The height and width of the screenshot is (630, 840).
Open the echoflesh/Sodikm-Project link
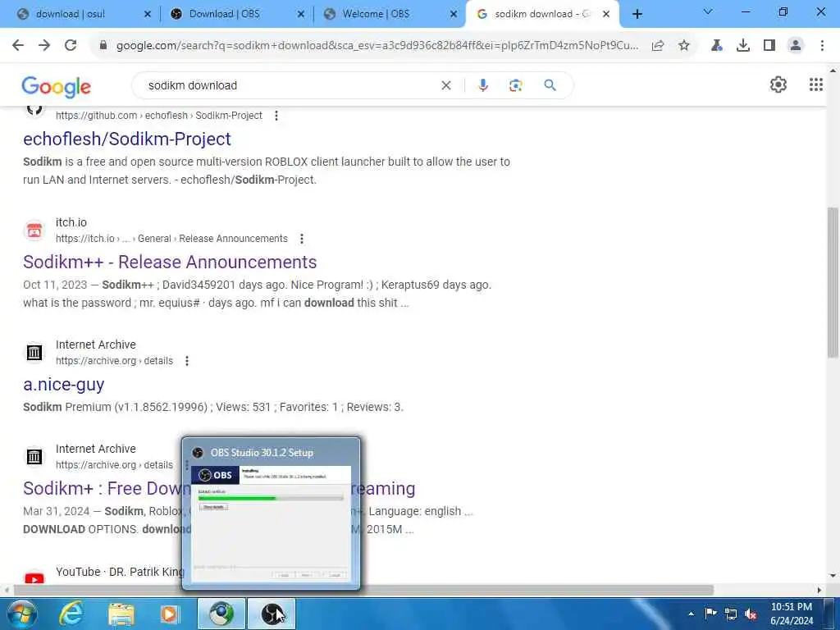[x=127, y=139]
